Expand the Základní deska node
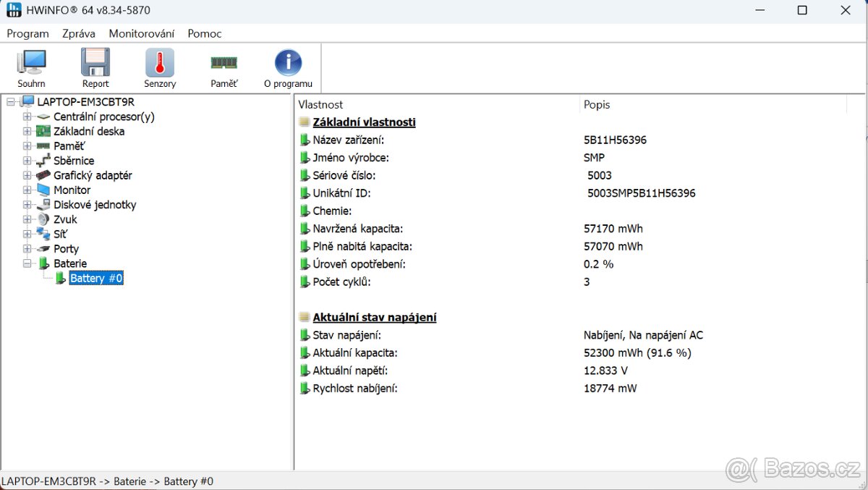Viewport: 868px width, 490px height. 27,132
